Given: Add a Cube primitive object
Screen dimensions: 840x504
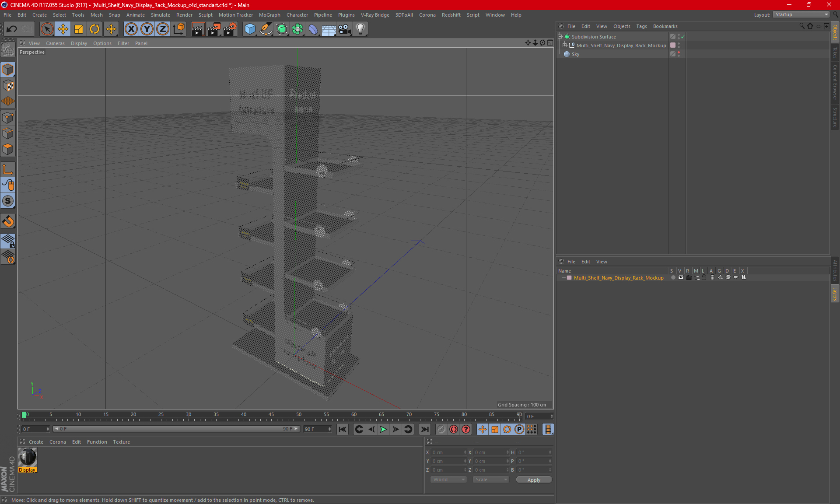Looking at the screenshot, I should pos(250,29).
